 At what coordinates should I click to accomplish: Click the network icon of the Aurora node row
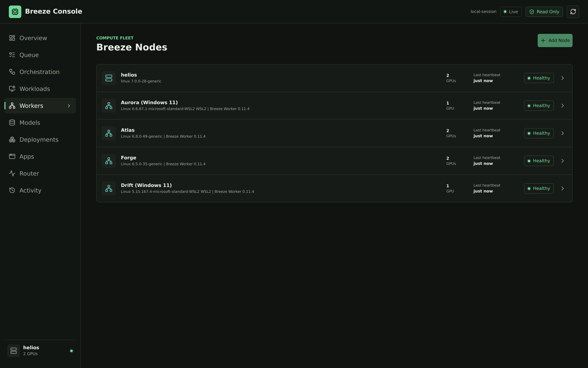tap(109, 106)
